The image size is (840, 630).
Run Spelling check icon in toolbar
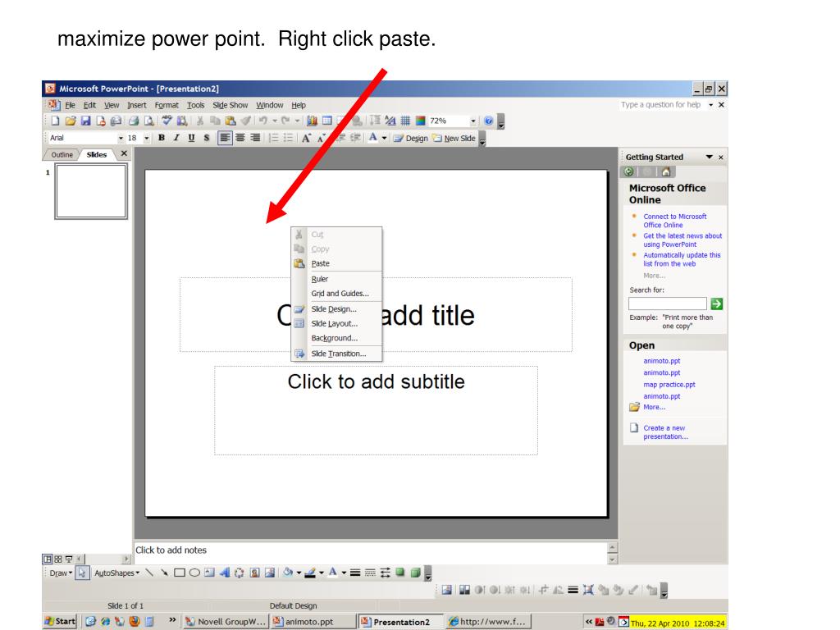point(167,121)
